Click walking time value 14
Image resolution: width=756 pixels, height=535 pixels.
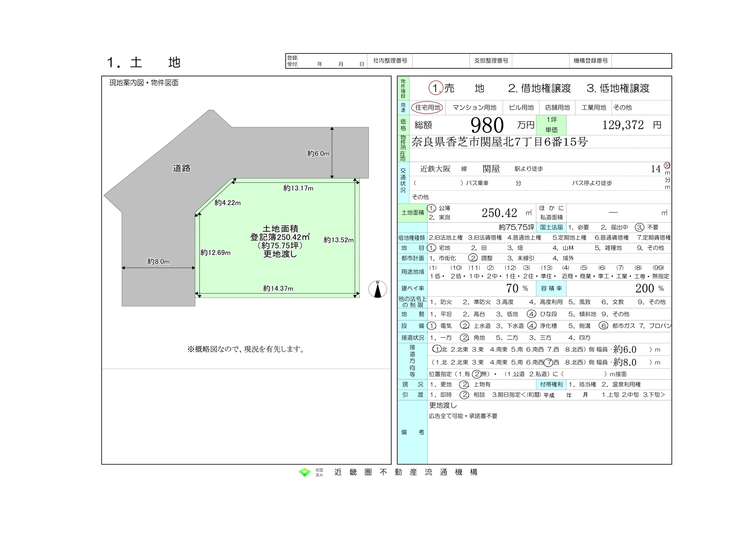[656, 169]
